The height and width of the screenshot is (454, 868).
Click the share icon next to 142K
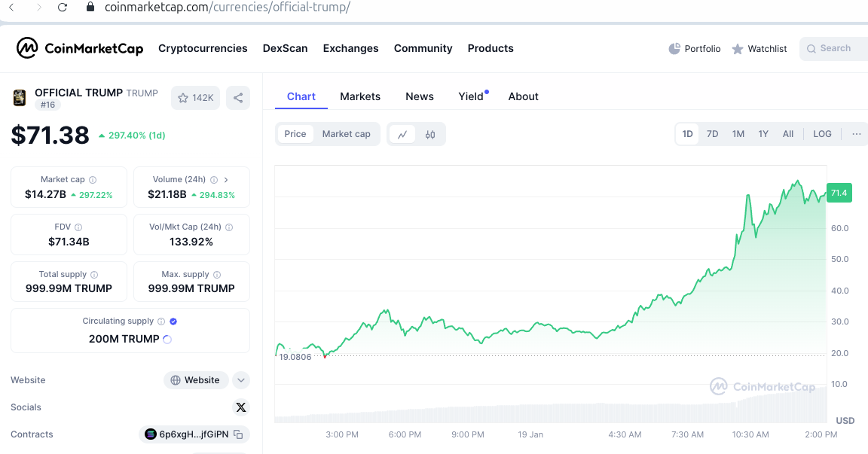pos(238,98)
